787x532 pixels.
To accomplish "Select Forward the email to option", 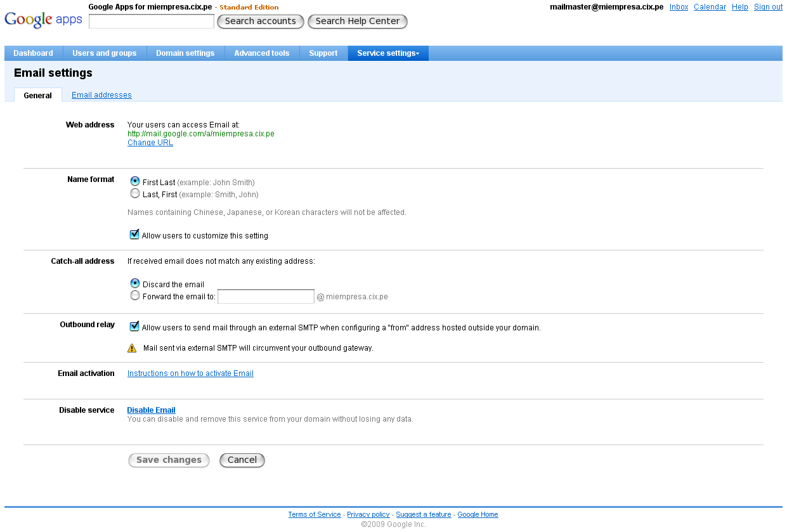I will click(134, 295).
